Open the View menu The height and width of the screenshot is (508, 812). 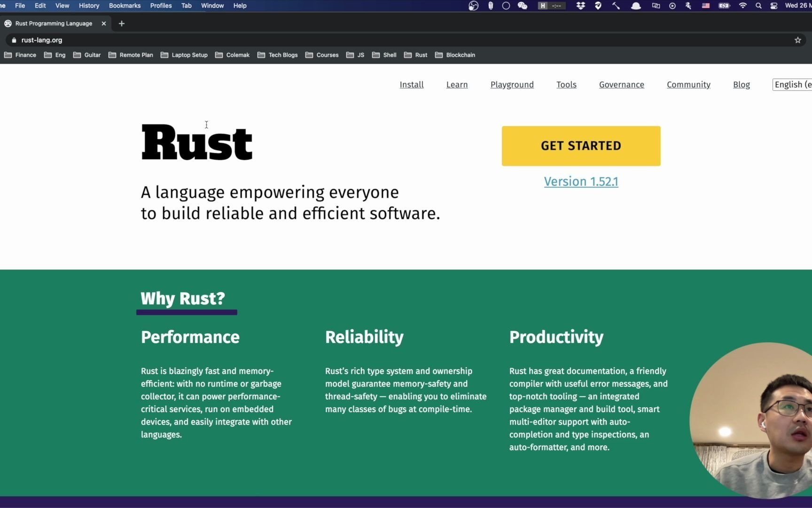pos(62,6)
